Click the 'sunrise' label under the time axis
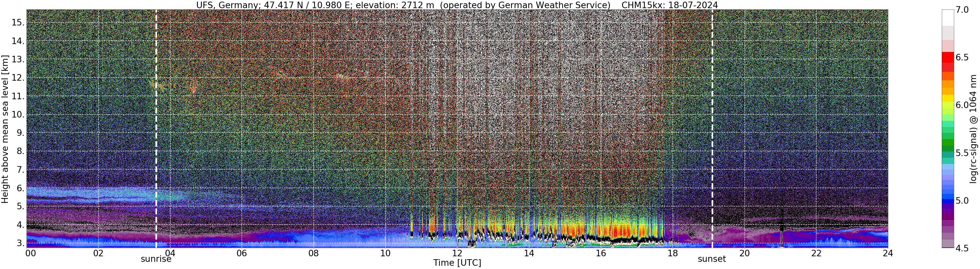 (x=156, y=259)
